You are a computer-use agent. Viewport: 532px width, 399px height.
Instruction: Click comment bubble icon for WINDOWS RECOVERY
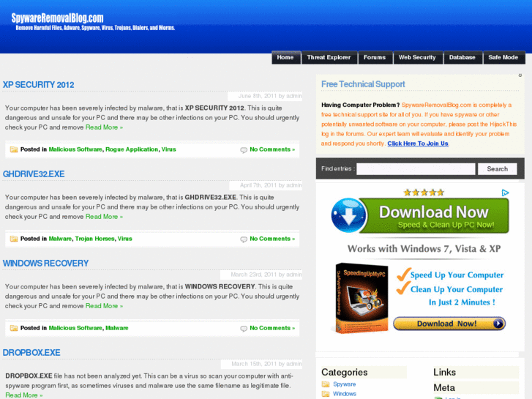pyautogui.click(x=244, y=329)
